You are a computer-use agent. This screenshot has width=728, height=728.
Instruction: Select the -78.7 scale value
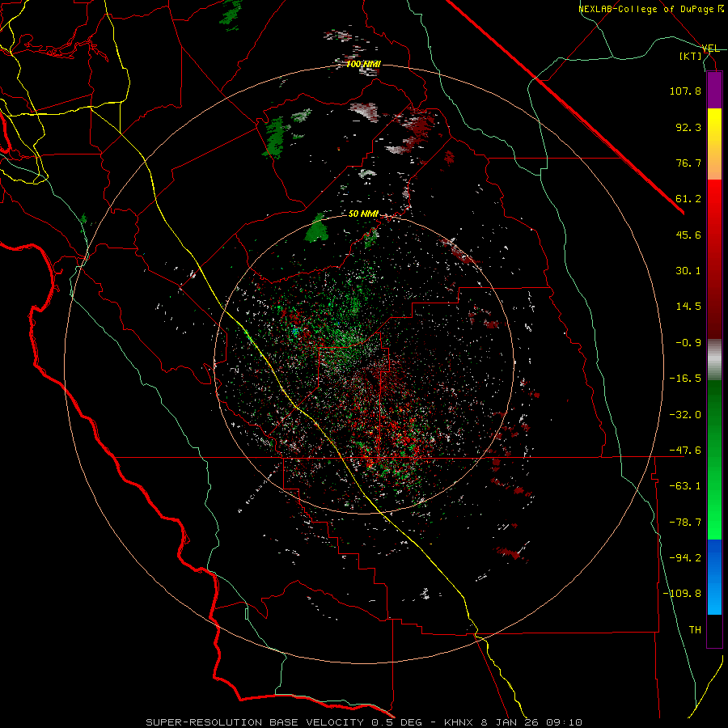click(685, 523)
